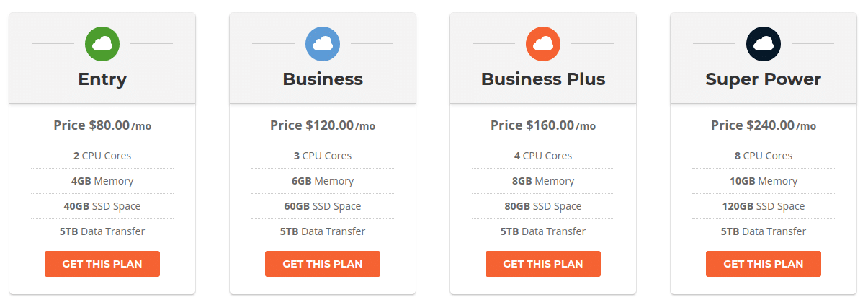868x305 pixels.
Task: Click the Price $80.00/mo text
Action: [x=102, y=125]
